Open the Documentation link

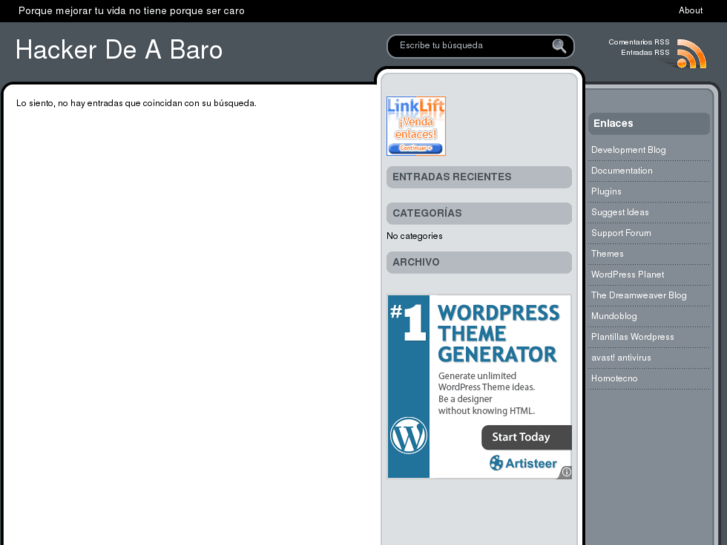622,171
